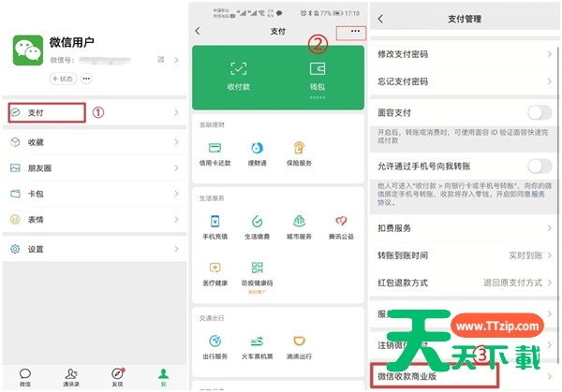Screen dimensions: 562x392
Task: Tap the WeChat profile avatar
Action: click(28, 51)
